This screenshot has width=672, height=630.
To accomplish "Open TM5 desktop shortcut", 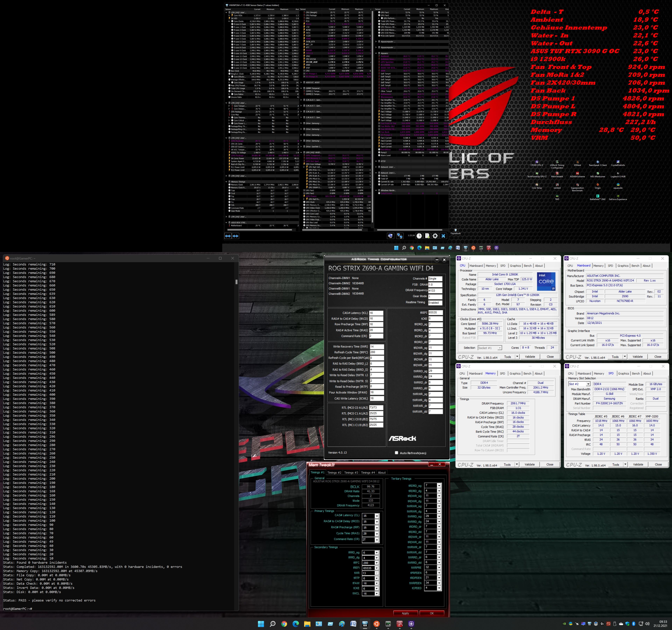I will [x=557, y=197].
